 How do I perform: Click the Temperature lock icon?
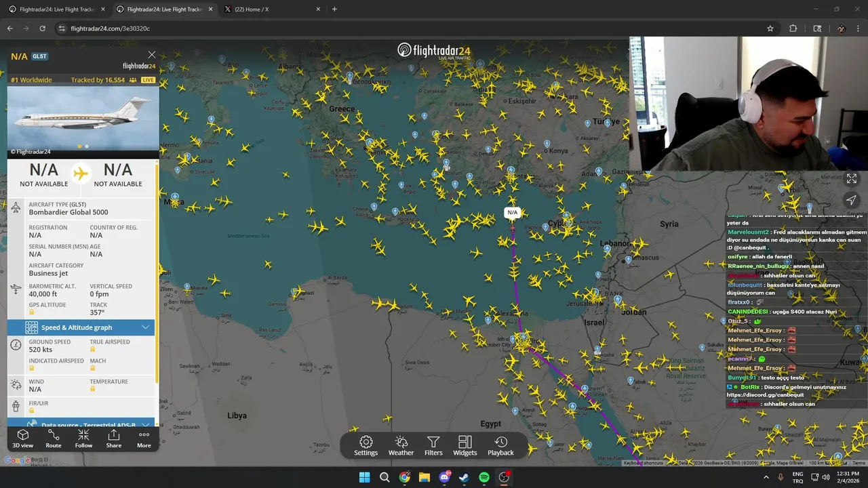pos(93,389)
